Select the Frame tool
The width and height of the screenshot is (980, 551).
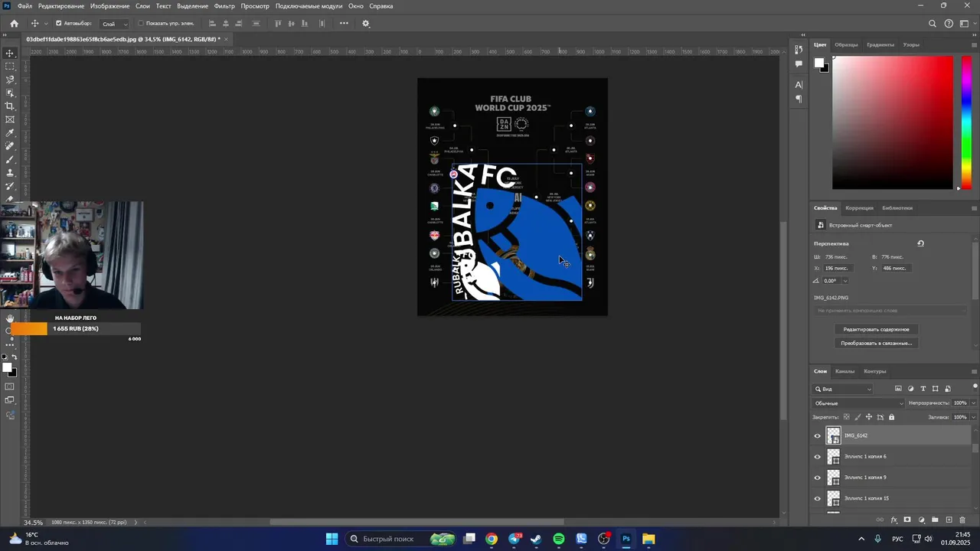(x=10, y=119)
